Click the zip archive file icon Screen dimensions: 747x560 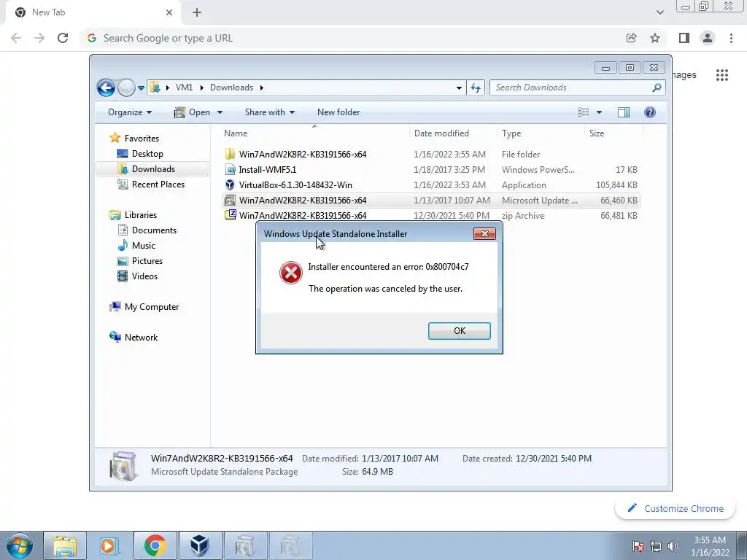point(230,215)
